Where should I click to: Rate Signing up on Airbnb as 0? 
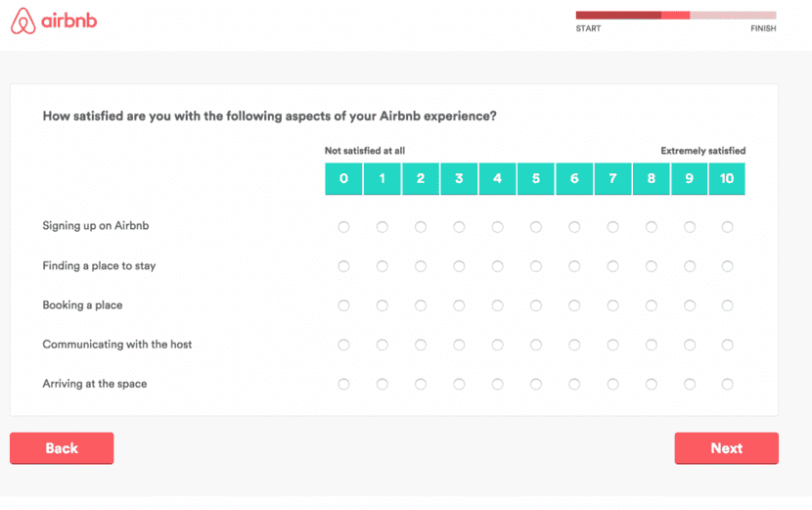tap(343, 227)
